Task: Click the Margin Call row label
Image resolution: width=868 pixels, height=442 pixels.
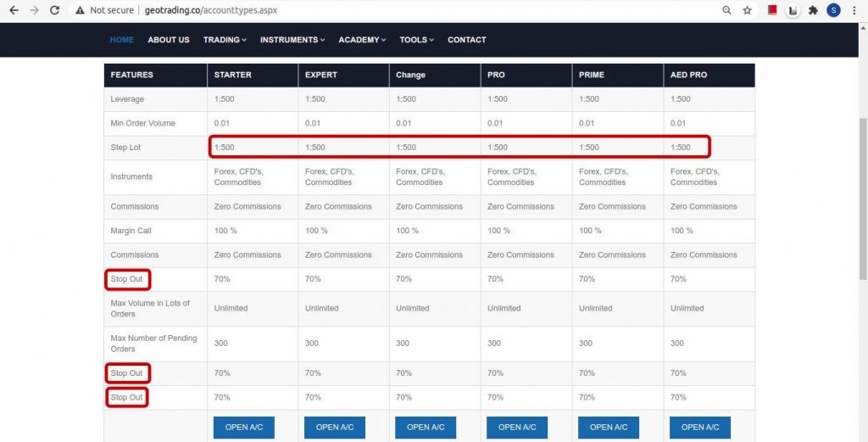Action: 131,231
